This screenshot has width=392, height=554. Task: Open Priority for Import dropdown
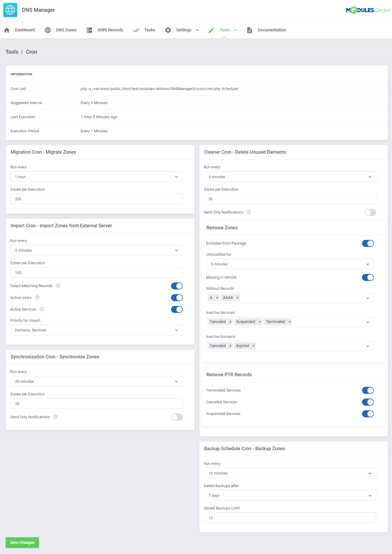click(x=97, y=330)
